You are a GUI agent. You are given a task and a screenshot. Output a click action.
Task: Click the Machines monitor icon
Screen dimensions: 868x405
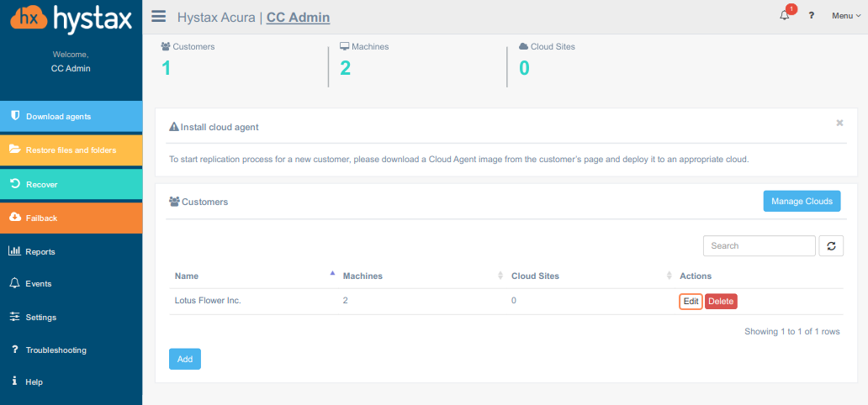click(x=344, y=46)
